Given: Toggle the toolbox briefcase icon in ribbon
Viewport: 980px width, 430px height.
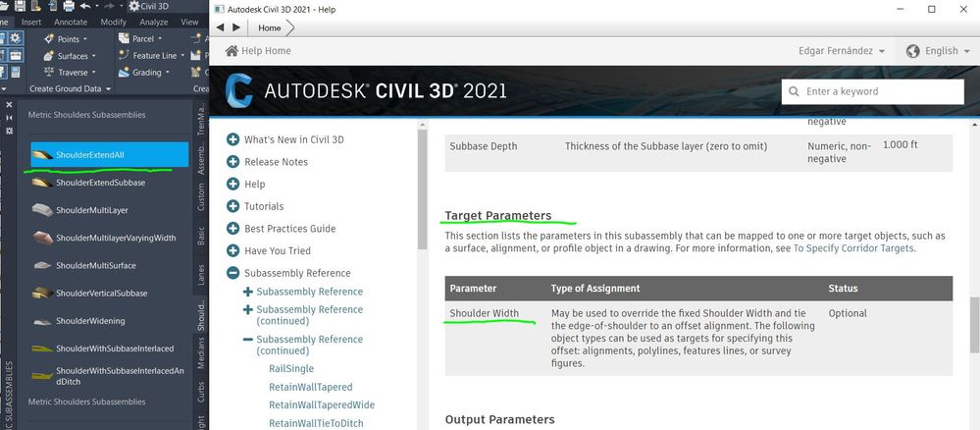Looking at the screenshot, I should coord(15,56).
